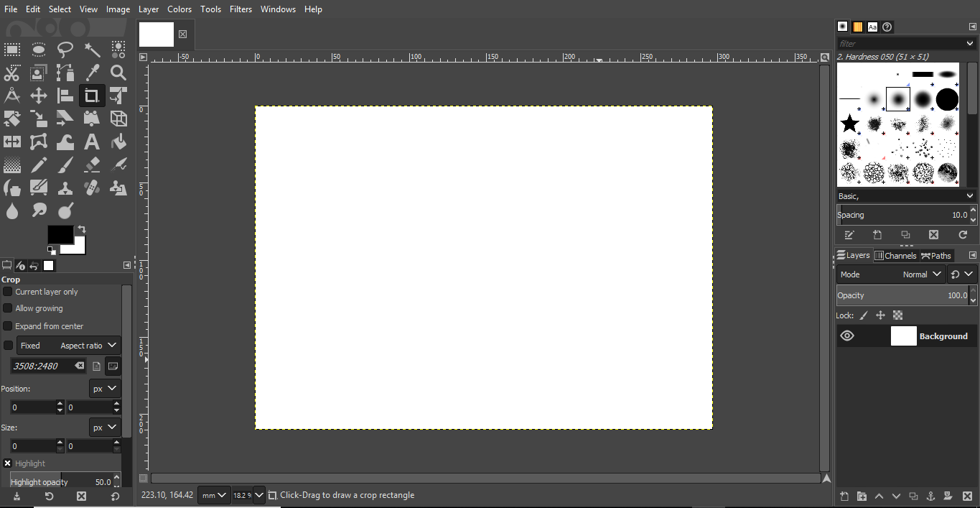The height and width of the screenshot is (508, 980).
Task: Adjust the layer Opacity slider
Action: click(902, 295)
